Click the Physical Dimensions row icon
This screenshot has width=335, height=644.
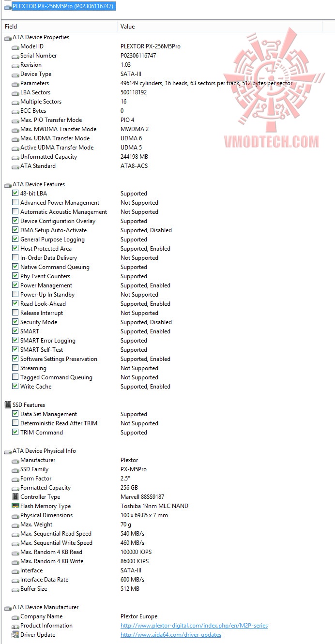[x=15, y=516]
